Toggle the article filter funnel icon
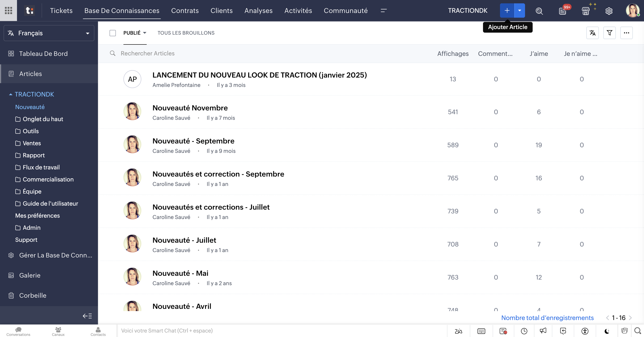This screenshot has height=337, width=644. (610, 33)
